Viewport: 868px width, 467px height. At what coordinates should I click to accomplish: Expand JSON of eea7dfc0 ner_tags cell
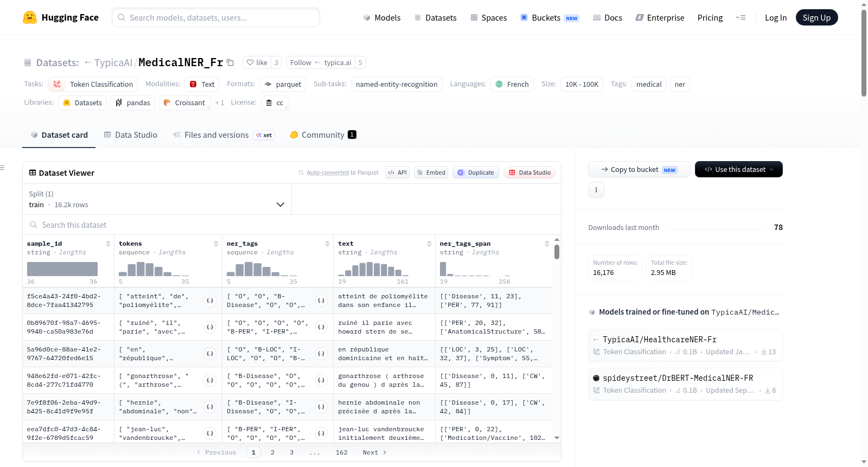pos(321,433)
